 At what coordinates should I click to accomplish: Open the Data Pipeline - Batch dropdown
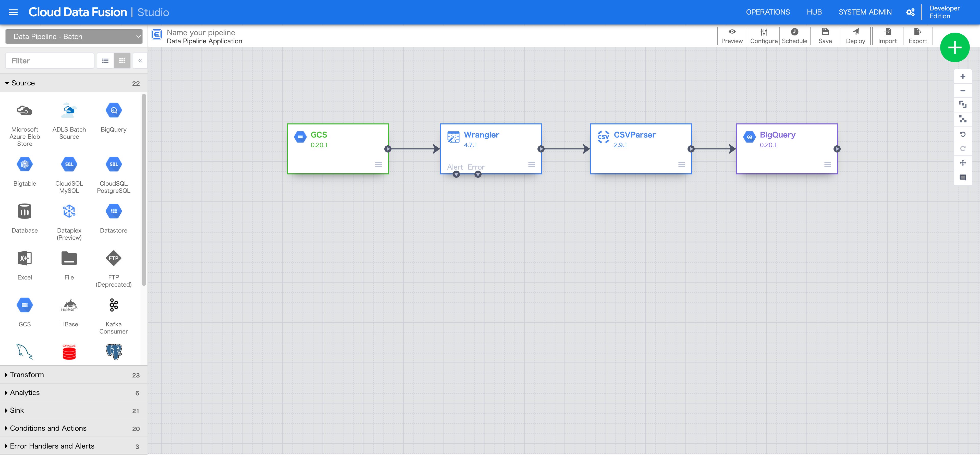coord(74,36)
